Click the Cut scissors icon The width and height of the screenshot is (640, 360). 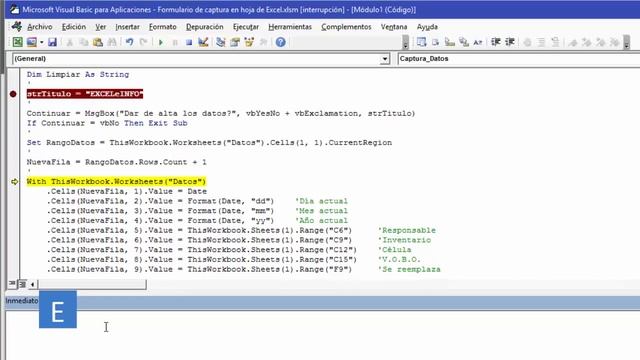[70, 42]
